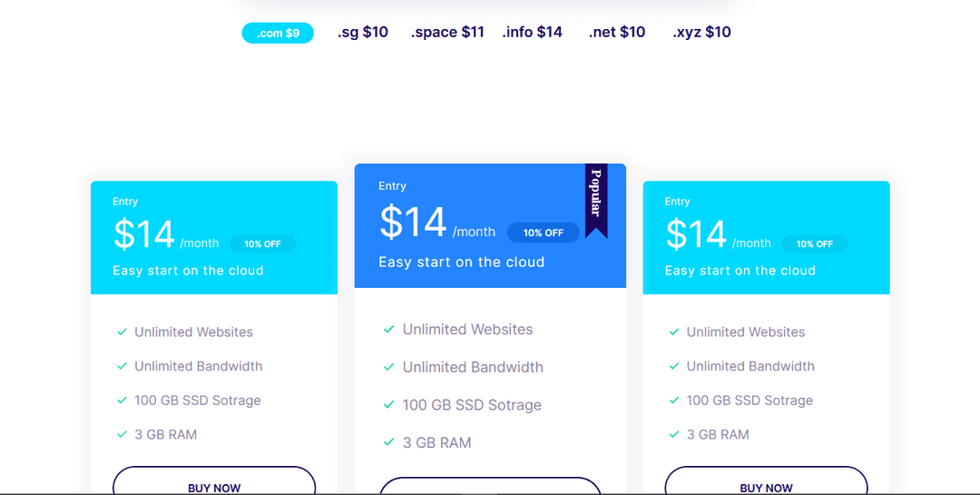Click the 10% OFF badge on middle card

pyautogui.click(x=544, y=233)
